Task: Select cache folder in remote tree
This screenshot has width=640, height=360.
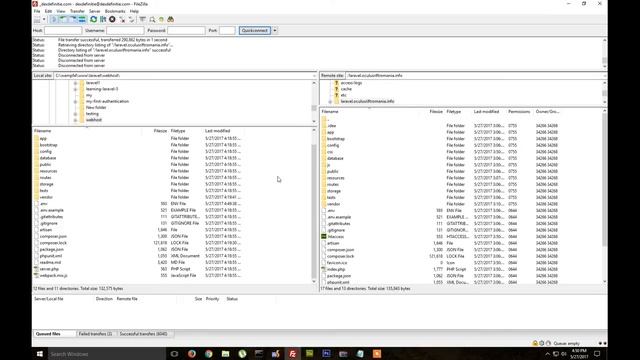Action: (346, 89)
